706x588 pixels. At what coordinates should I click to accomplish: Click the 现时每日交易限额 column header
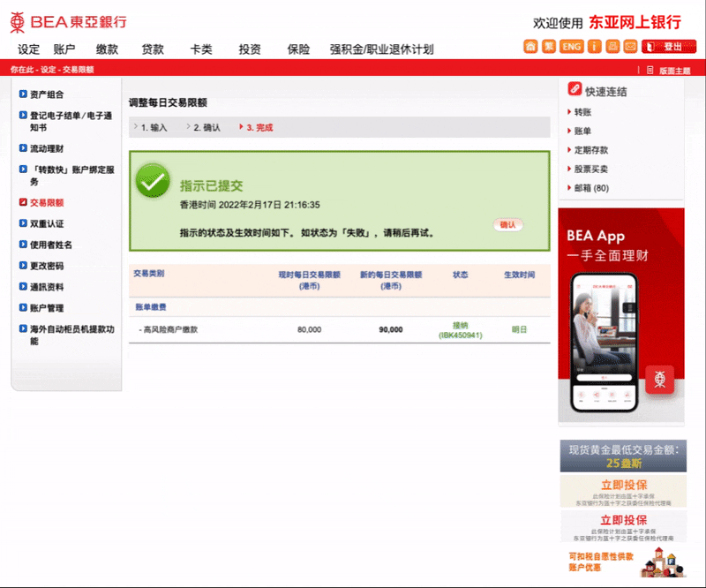310,280
